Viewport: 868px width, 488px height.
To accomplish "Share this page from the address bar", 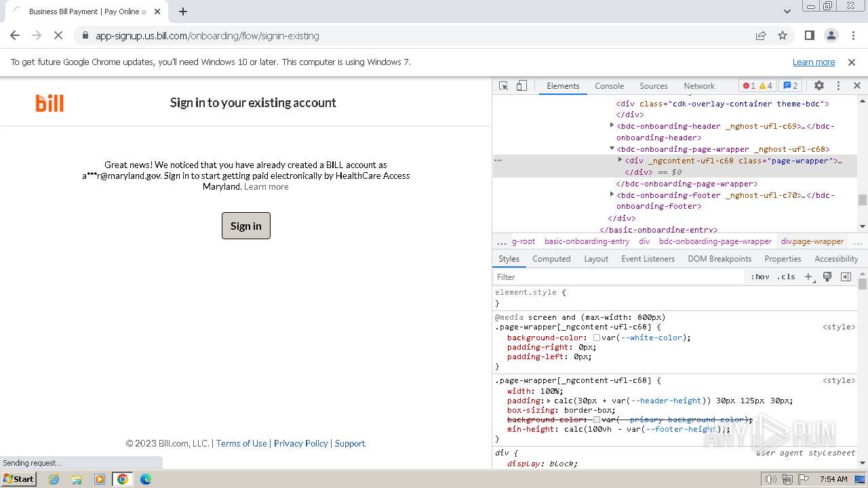I will coord(761,35).
